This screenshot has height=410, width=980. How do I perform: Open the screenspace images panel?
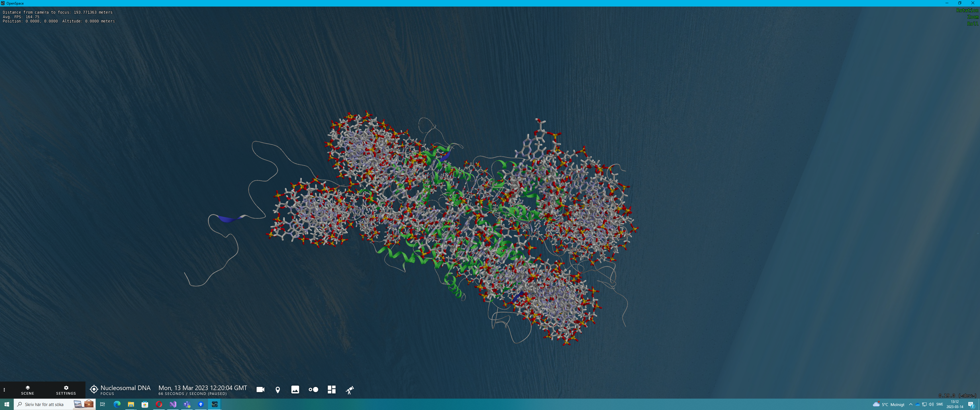coord(295,389)
